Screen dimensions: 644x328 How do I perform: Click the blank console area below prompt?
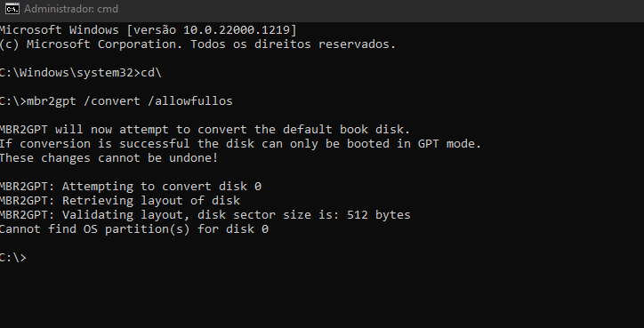(x=322, y=298)
